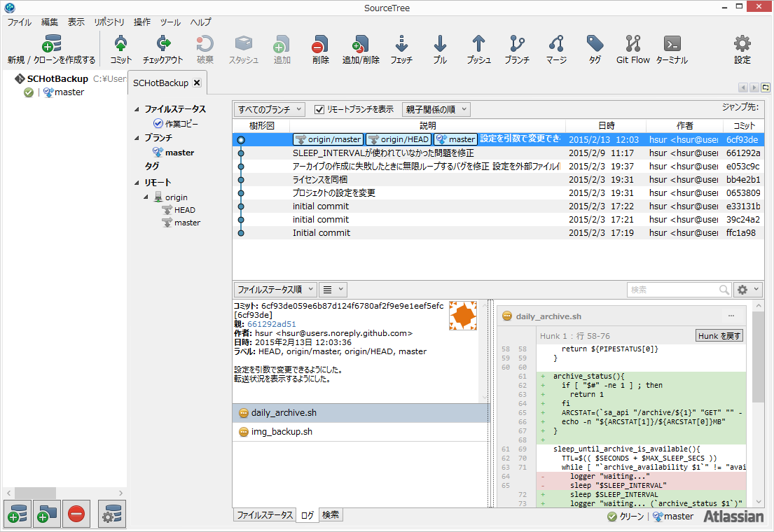The image size is (774, 532).
Task: Click the Push toolbar icon
Action: pos(478,49)
